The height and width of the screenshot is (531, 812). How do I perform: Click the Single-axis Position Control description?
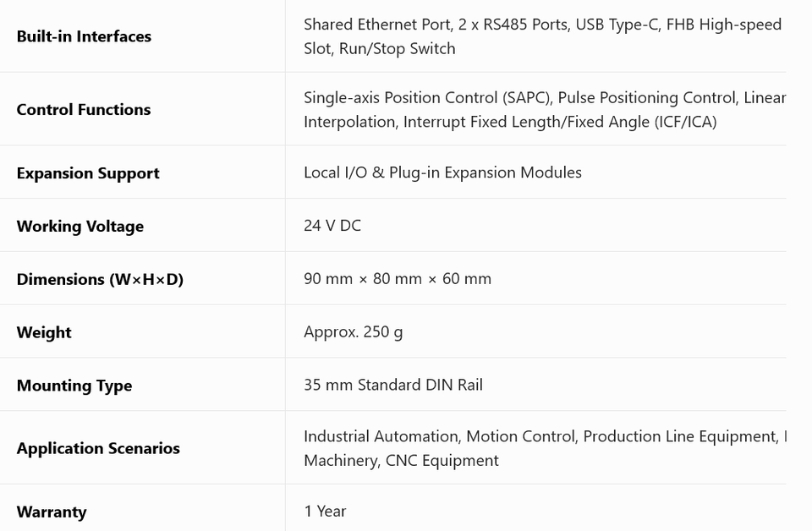(545, 110)
